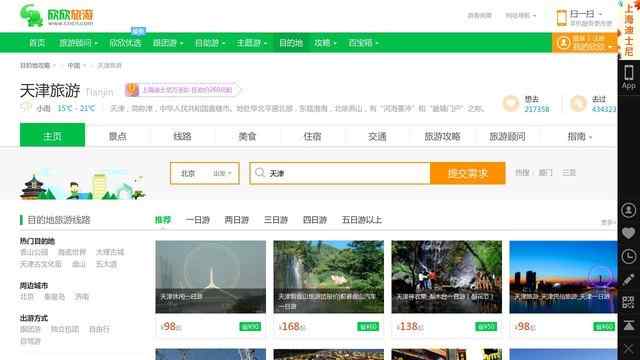The width and height of the screenshot is (640, 360).
Task: Click the 天津古文化街 hot destination link
Action: pyautogui.click(x=41, y=264)
